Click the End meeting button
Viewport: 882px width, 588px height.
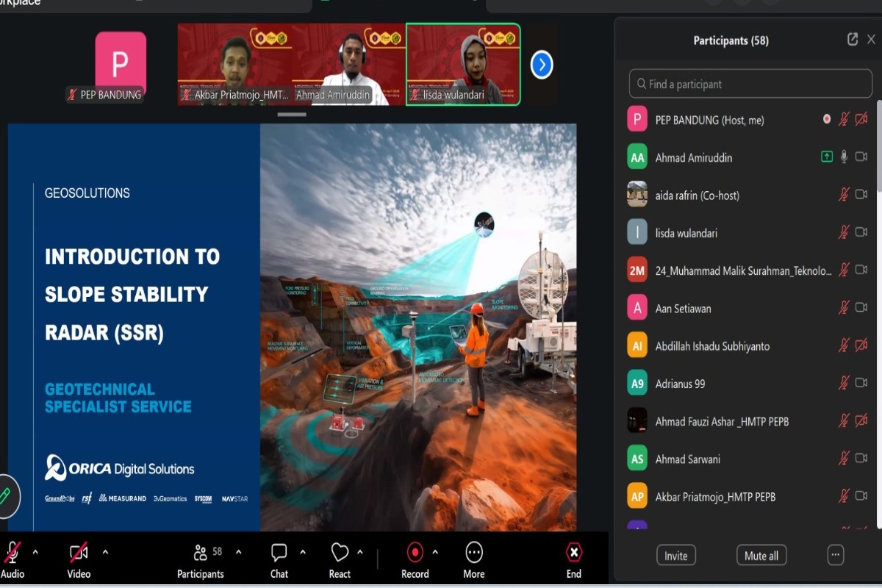[x=574, y=560]
